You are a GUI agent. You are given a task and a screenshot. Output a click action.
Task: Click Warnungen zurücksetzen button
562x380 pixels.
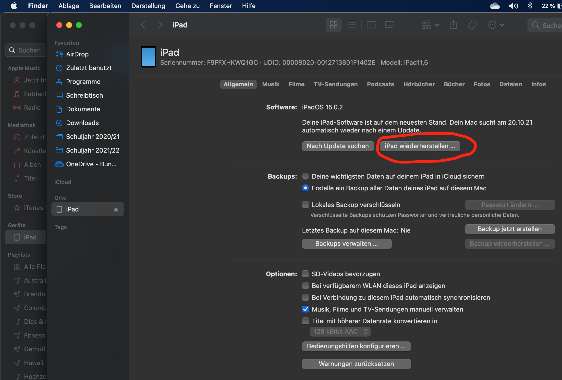(356, 364)
